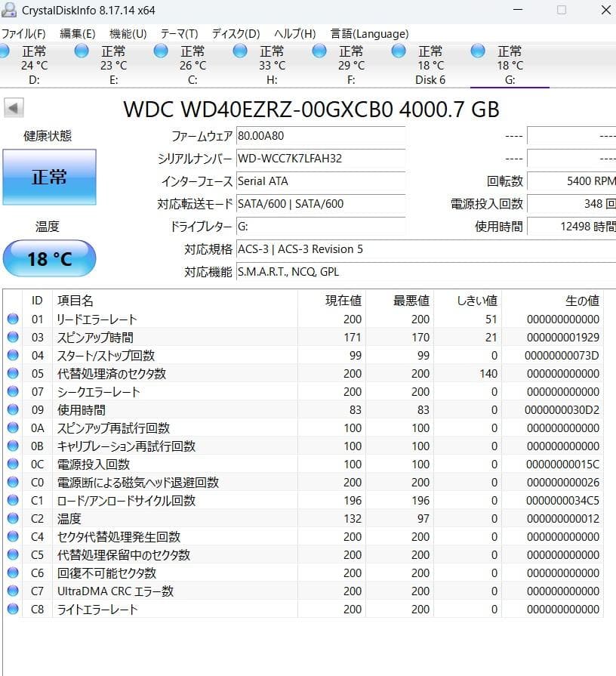
Task: Click the drive letter field G:
Action: click(x=321, y=227)
